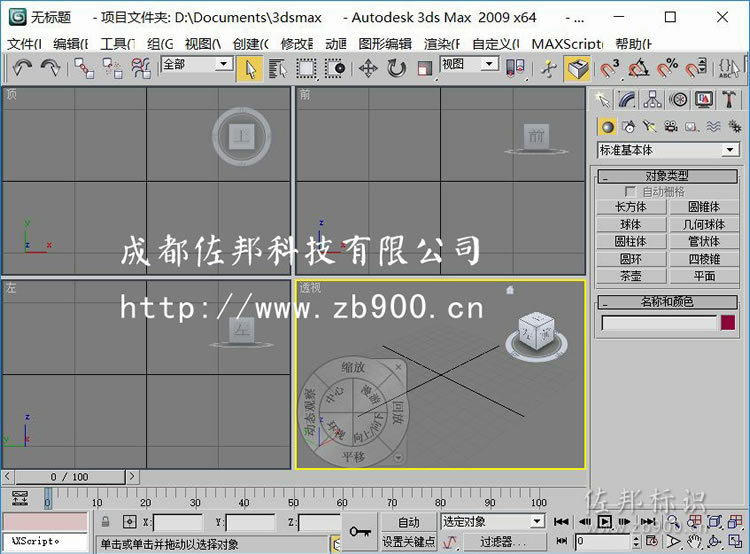Viewport: 750px width, 554px height.
Task: Switch to Helpers category icon
Action: (692, 127)
